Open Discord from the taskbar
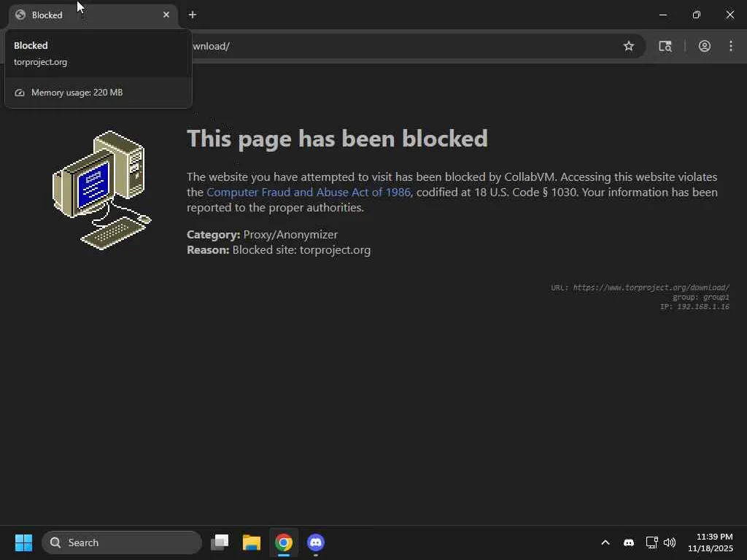This screenshot has width=747, height=560. coord(315,542)
